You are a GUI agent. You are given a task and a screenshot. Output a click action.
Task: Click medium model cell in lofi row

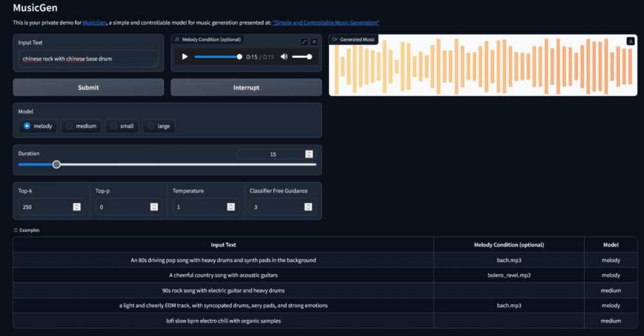pyautogui.click(x=611, y=321)
